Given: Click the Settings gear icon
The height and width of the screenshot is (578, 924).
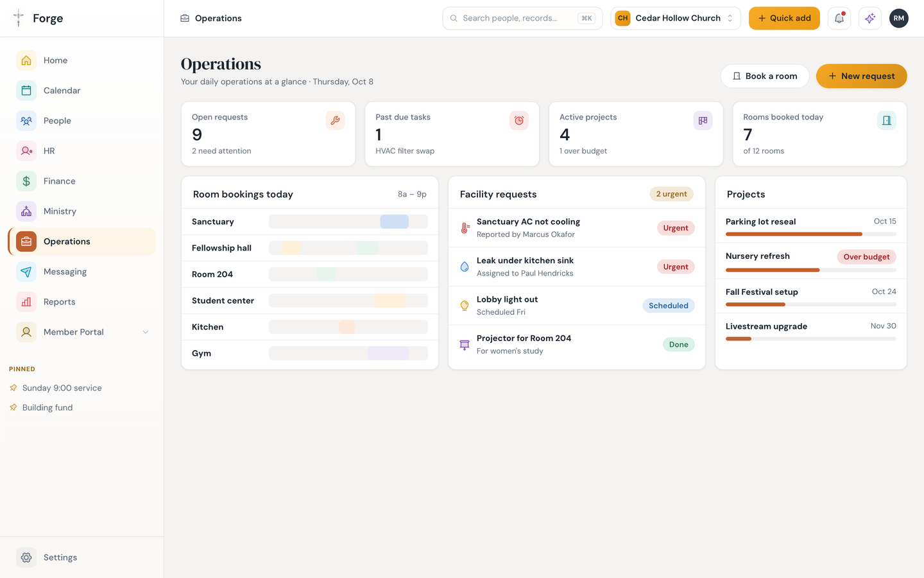Looking at the screenshot, I should (x=26, y=557).
